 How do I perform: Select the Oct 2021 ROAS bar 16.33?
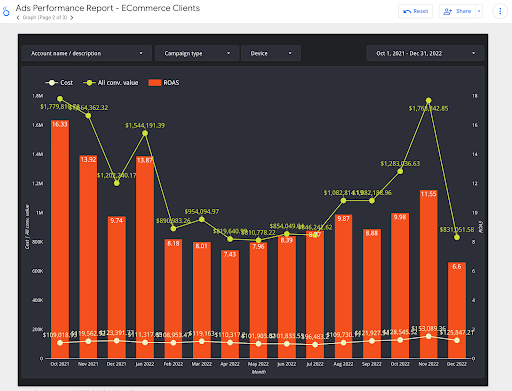pos(60,239)
